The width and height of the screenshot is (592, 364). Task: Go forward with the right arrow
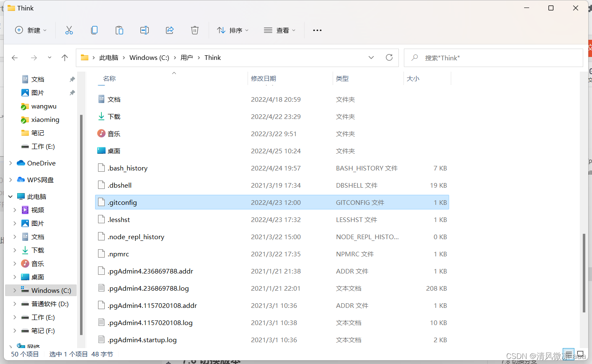(x=34, y=58)
